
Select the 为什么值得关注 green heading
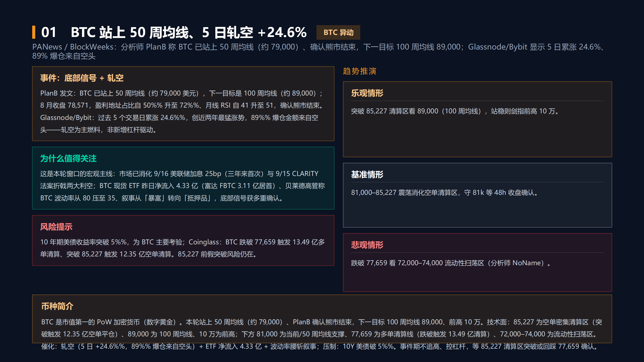tap(68, 158)
